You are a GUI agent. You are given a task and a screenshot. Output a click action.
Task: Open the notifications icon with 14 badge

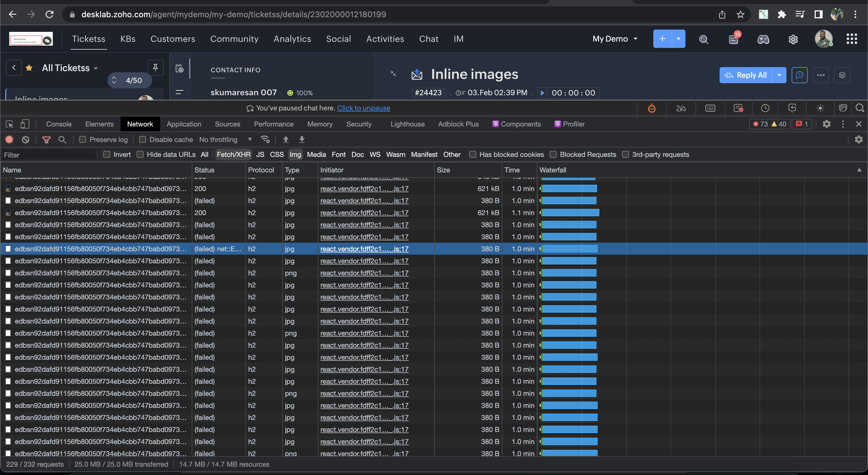coord(734,39)
